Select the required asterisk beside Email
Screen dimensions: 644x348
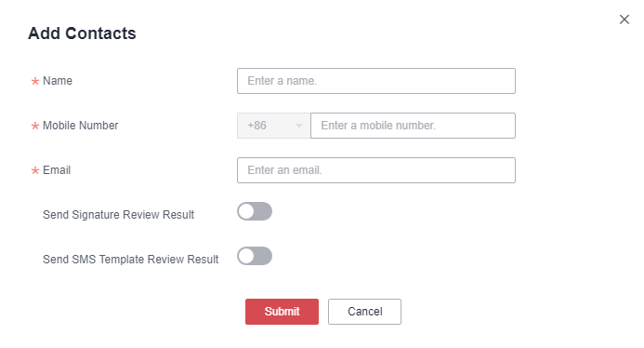[x=35, y=170]
